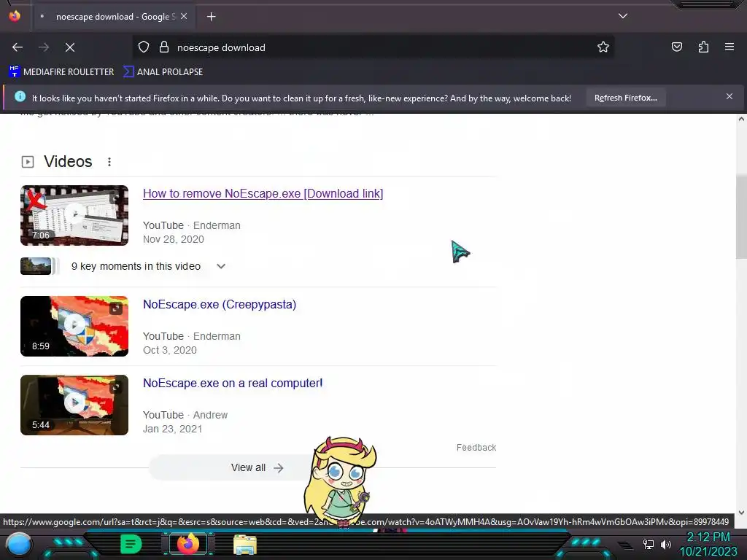The image size is (747, 560).
Task: Open File Explorer from the taskbar
Action: point(245,545)
